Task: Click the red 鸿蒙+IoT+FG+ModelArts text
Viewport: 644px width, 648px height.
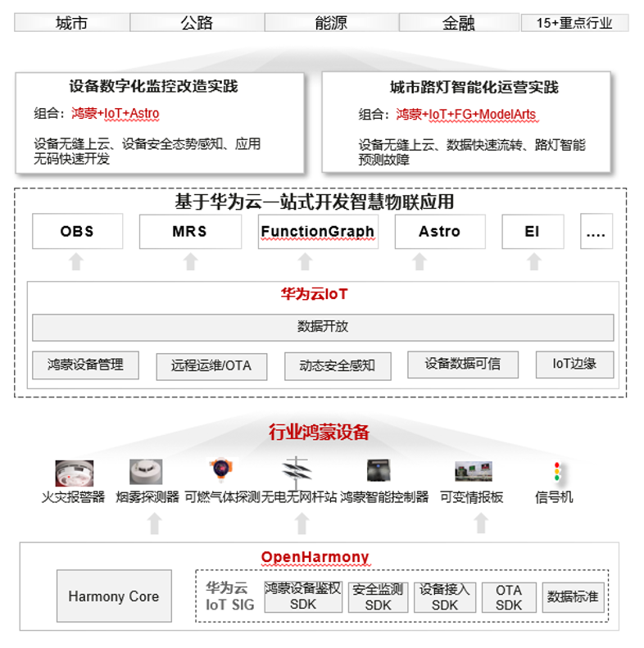Action: click(466, 114)
